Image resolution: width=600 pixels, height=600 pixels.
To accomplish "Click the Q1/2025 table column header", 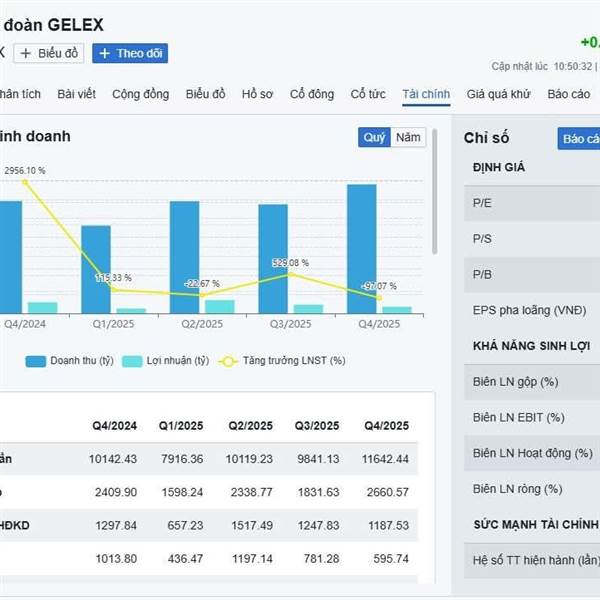I will (181, 426).
